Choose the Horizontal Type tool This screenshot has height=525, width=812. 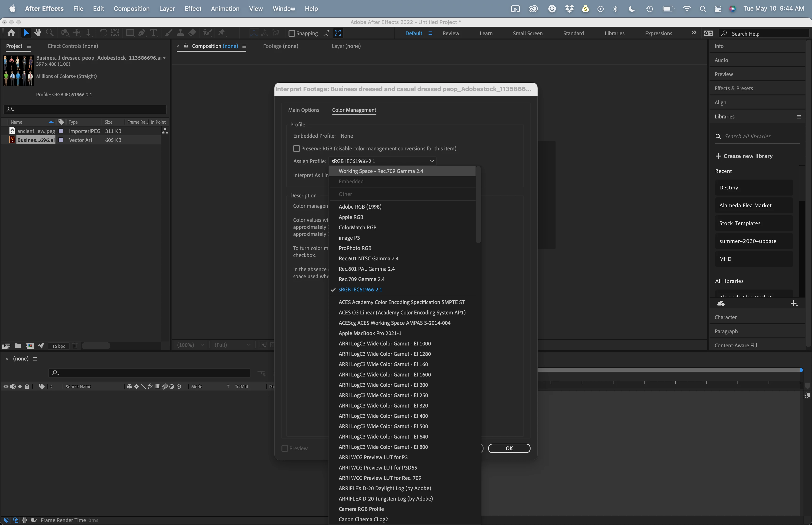tap(153, 33)
